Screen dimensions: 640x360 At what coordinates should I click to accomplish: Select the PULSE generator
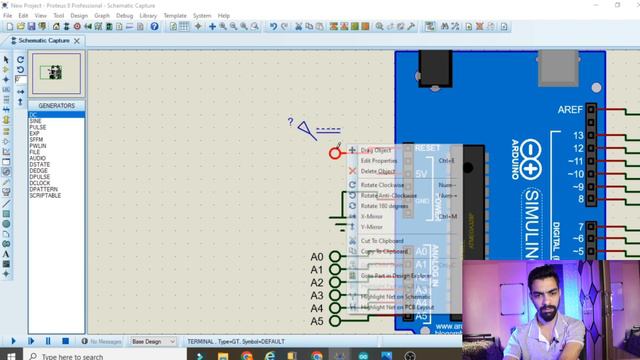[x=38, y=127]
